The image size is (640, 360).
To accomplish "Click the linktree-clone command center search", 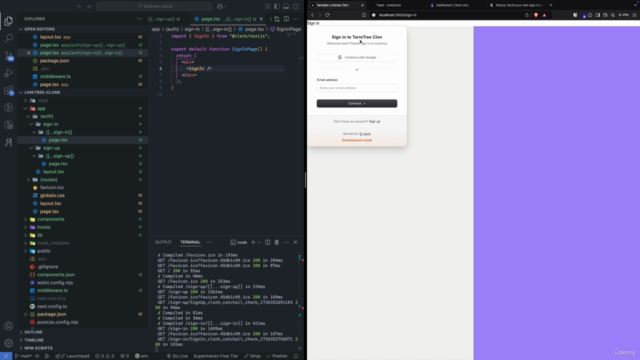I will 154,6.
